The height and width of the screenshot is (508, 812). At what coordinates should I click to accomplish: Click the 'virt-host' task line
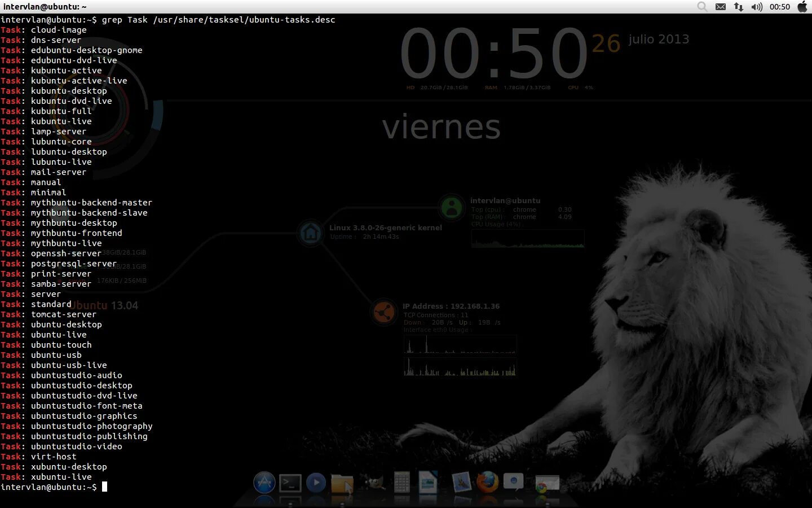(x=38, y=457)
